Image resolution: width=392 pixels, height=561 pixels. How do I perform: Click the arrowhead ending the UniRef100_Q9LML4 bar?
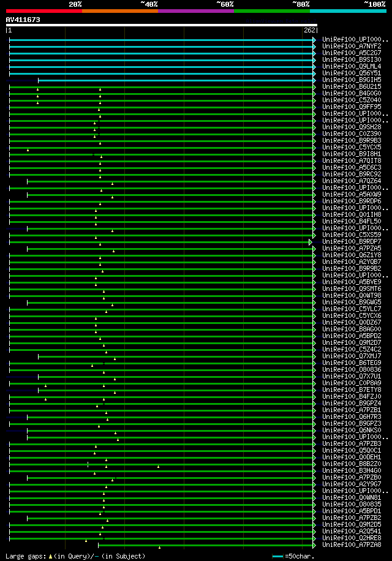point(314,67)
